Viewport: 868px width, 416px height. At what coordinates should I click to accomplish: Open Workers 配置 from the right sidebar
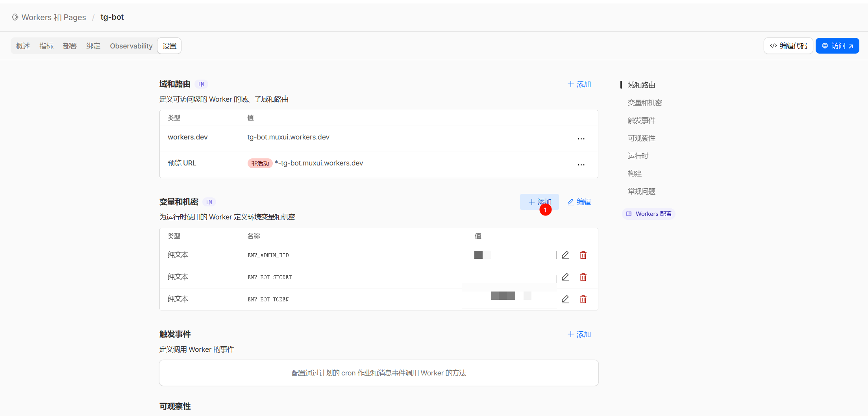point(648,214)
